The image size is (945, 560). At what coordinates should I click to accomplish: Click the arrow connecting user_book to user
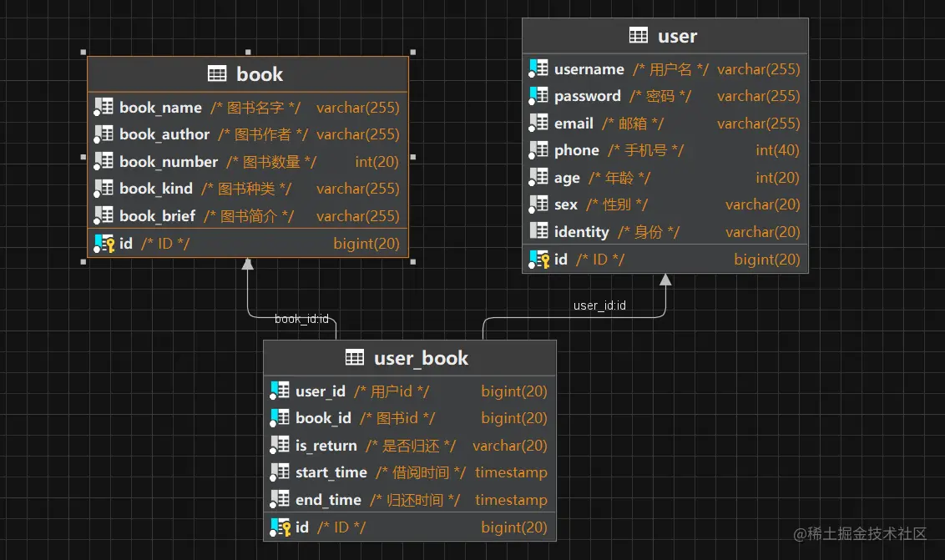[665, 279]
